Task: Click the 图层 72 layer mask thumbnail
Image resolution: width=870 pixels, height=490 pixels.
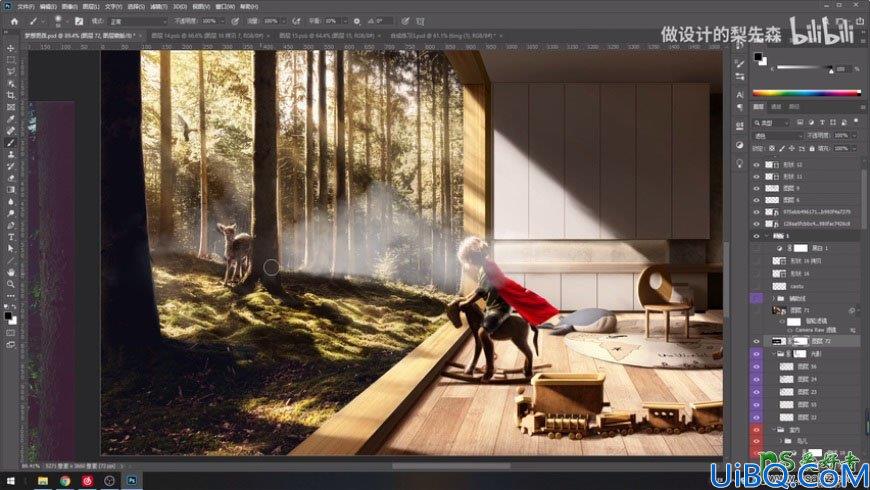Action: [x=800, y=341]
